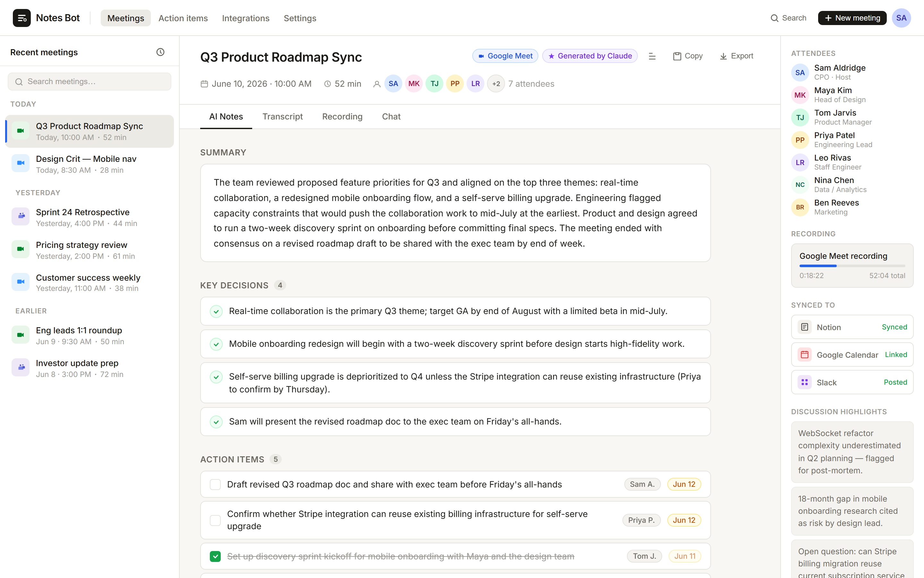Click the Posted status beside Slack

(x=895, y=382)
